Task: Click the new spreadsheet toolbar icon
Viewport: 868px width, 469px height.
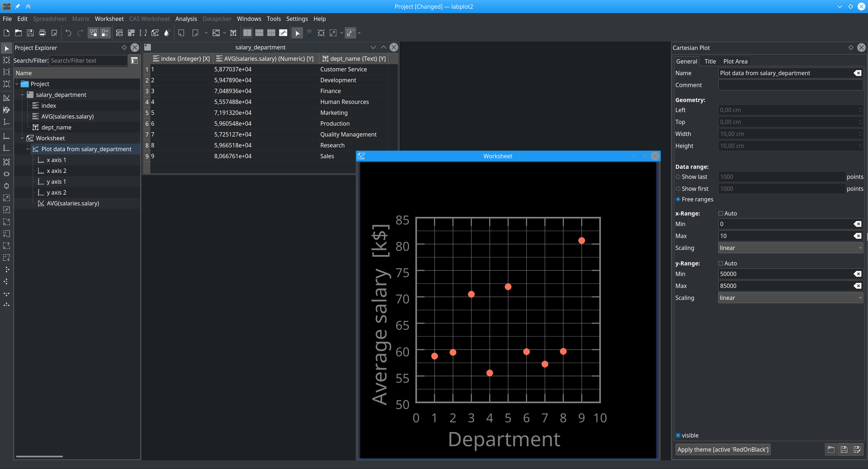Action: tap(131, 33)
